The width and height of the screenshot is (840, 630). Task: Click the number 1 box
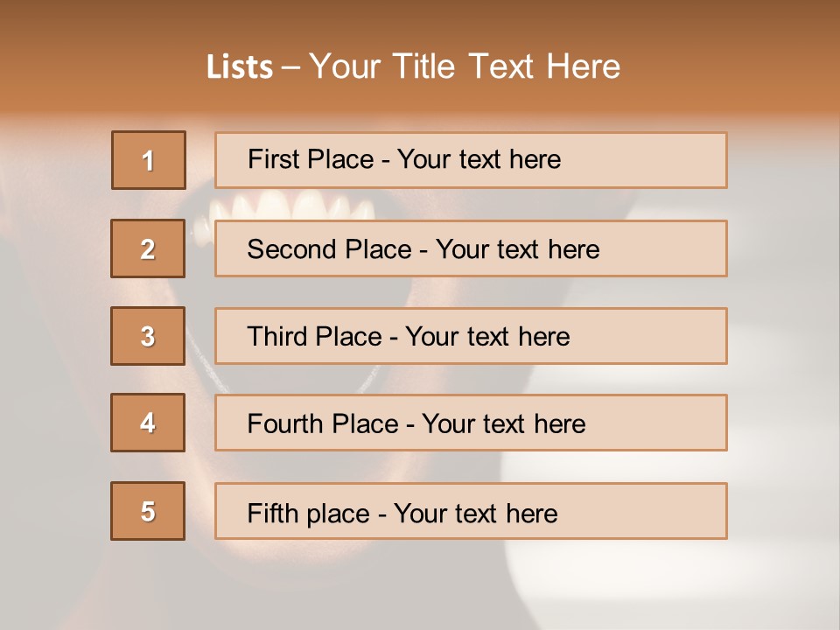pos(149,160)
